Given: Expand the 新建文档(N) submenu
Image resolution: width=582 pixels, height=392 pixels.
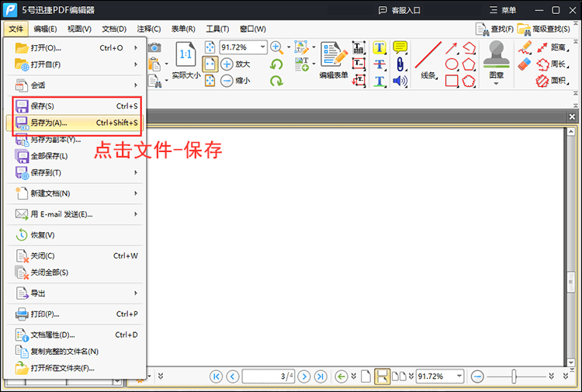Looking at the screenshot, I should tap(75, 193).
